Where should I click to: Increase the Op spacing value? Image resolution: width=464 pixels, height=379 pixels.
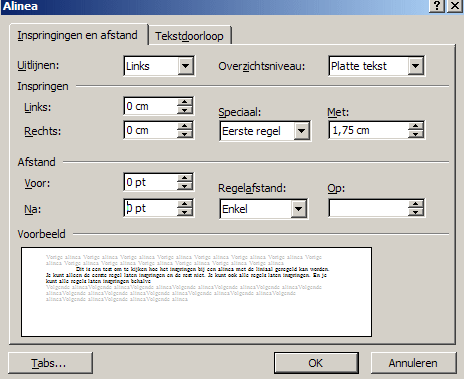415,204
